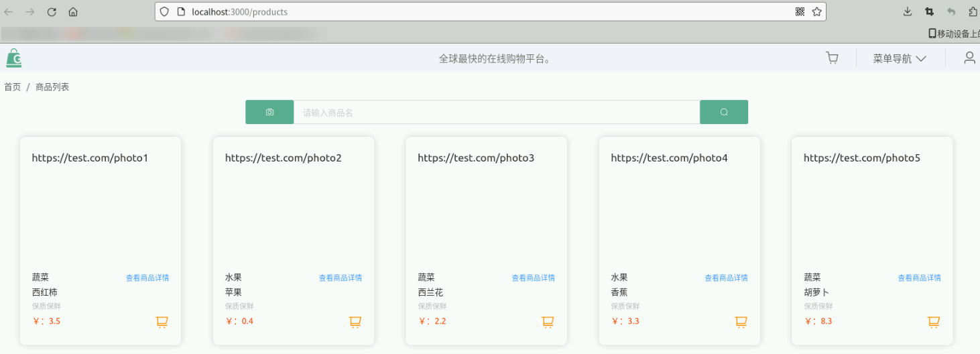Click the shield tracking protection icon
The width and height of the screenshot is (980, 354).
click(x=164, y=11)
